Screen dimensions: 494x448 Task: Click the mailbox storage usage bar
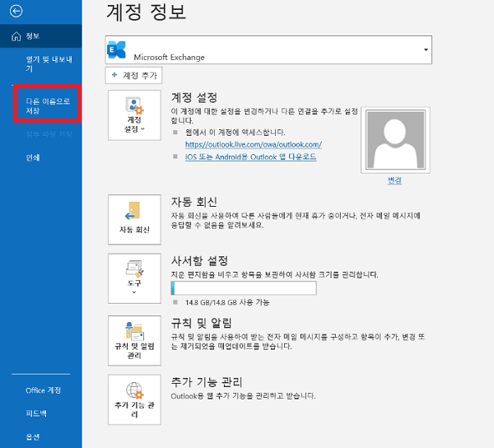pos(244,288)
